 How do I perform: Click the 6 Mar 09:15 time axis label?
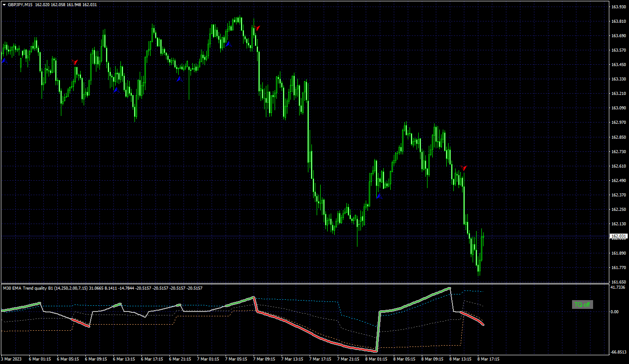(96, 359)
